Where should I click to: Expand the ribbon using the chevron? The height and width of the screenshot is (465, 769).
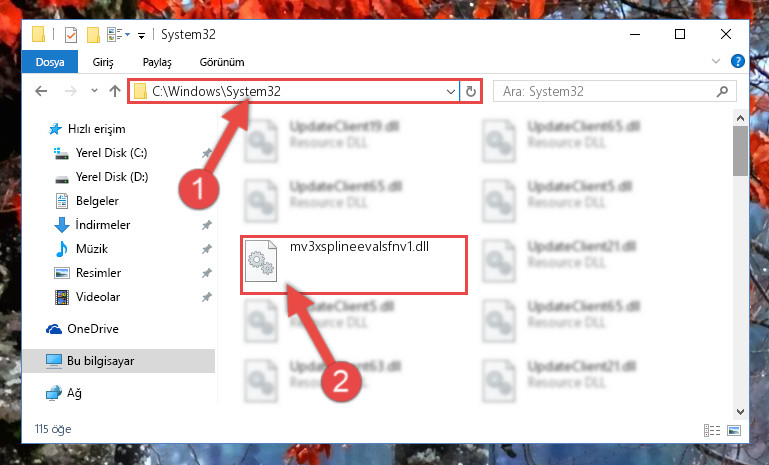716,61
